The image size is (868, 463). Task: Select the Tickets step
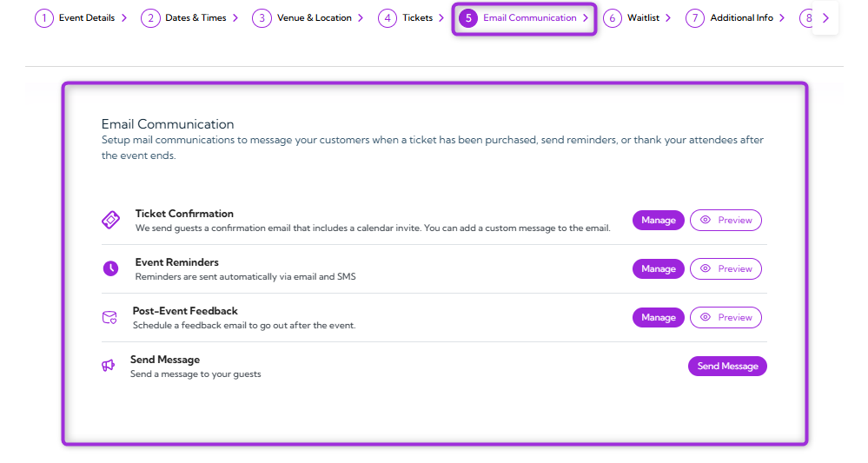pyautogui.click(x=417, y=17)
